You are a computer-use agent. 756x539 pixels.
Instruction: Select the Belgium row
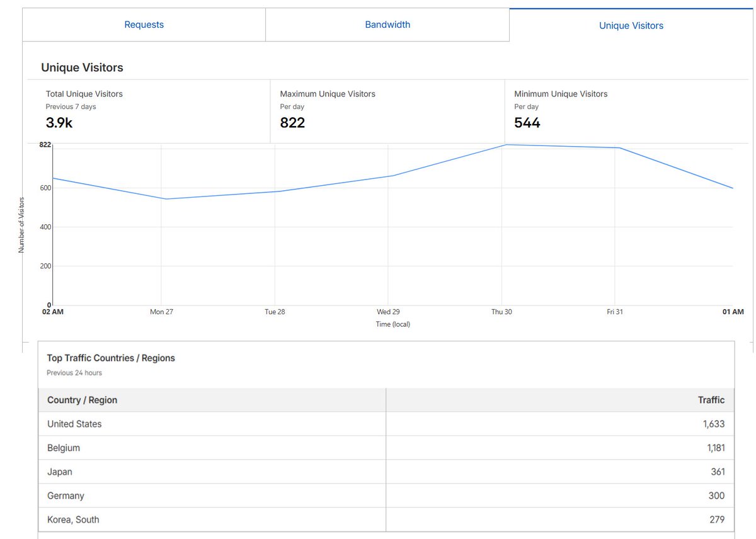point(386,448)
